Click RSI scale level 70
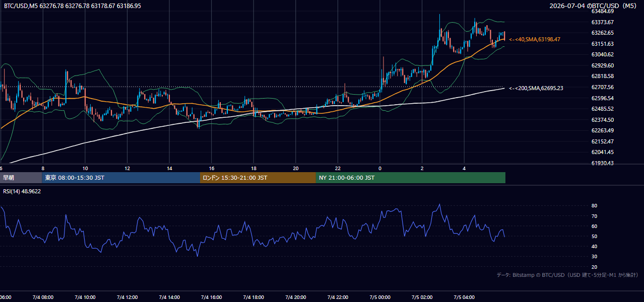This screenshot has width=644, height=302. (595, 216)
